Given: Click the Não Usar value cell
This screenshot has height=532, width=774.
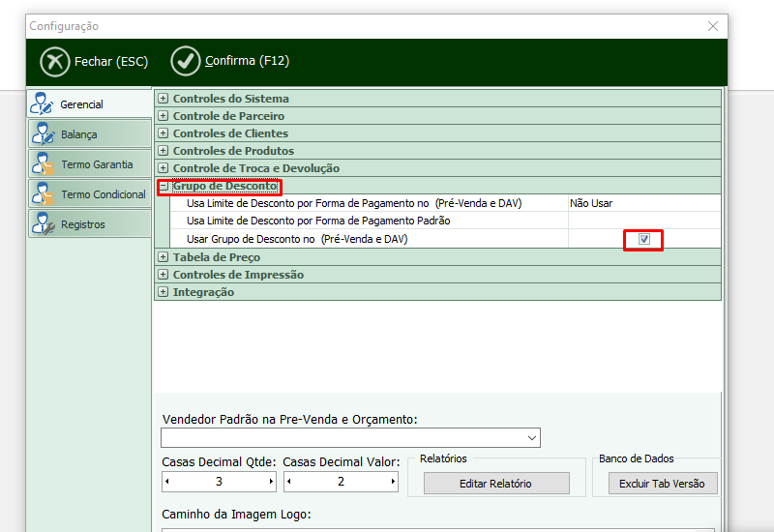Looking at the screenshot, I should click(x=642, y=203).
